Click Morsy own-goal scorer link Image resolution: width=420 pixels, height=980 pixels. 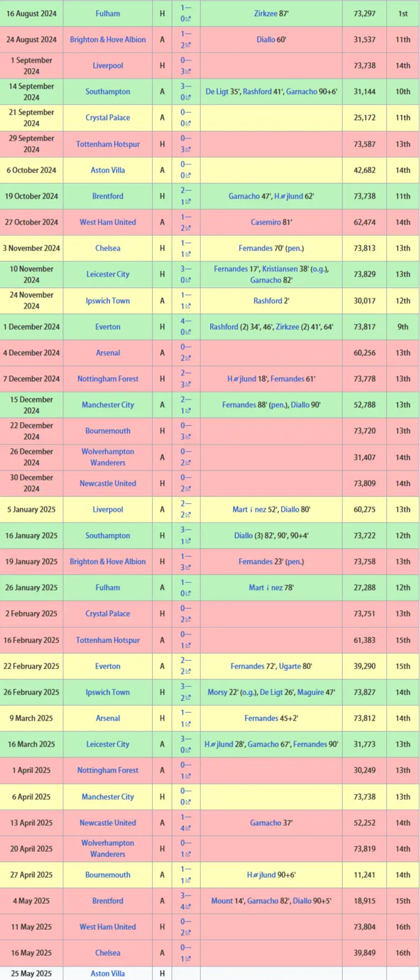pos(218,692)
